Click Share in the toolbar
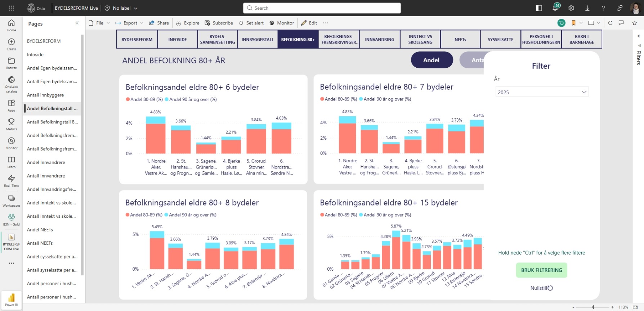Image resolution: width=644 pixels, height=311 pixels. pos(159,23)
